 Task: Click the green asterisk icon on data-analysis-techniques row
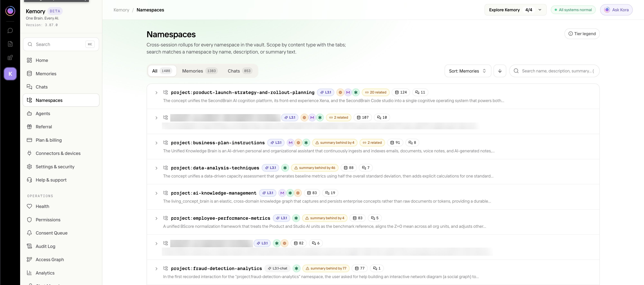285,168
